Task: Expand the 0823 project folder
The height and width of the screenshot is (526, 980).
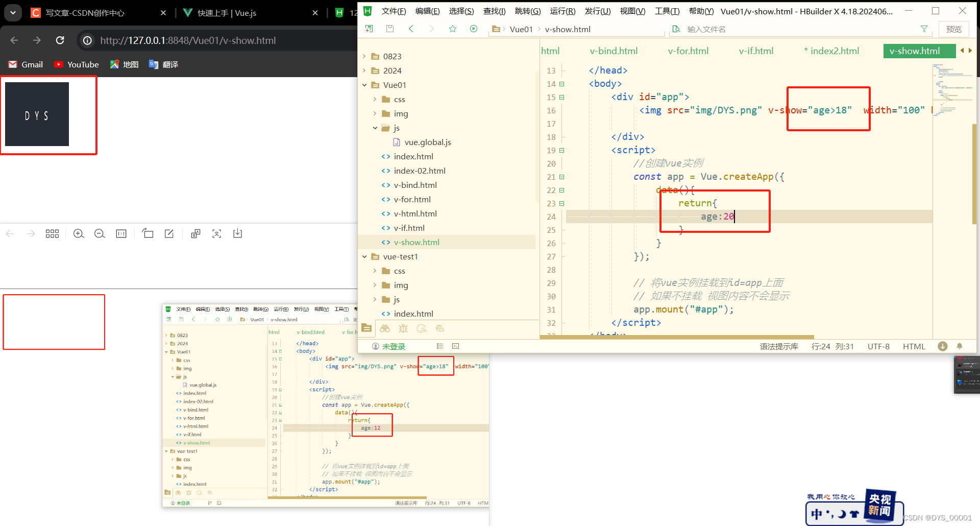Action: (364, 56)
